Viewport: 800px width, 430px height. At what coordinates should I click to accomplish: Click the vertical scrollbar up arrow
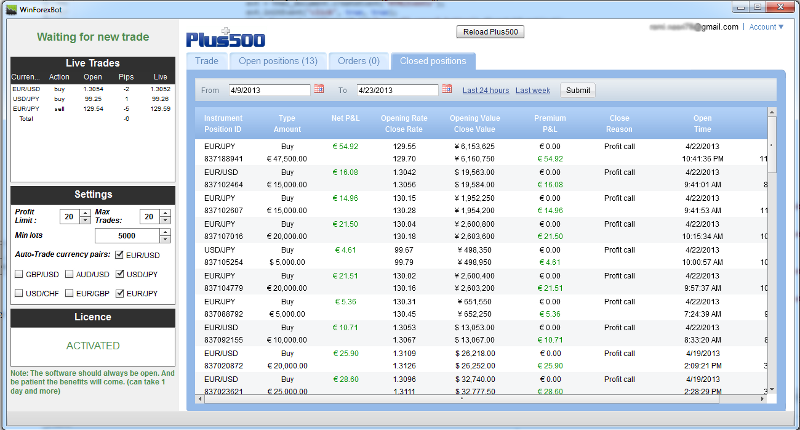772,112
